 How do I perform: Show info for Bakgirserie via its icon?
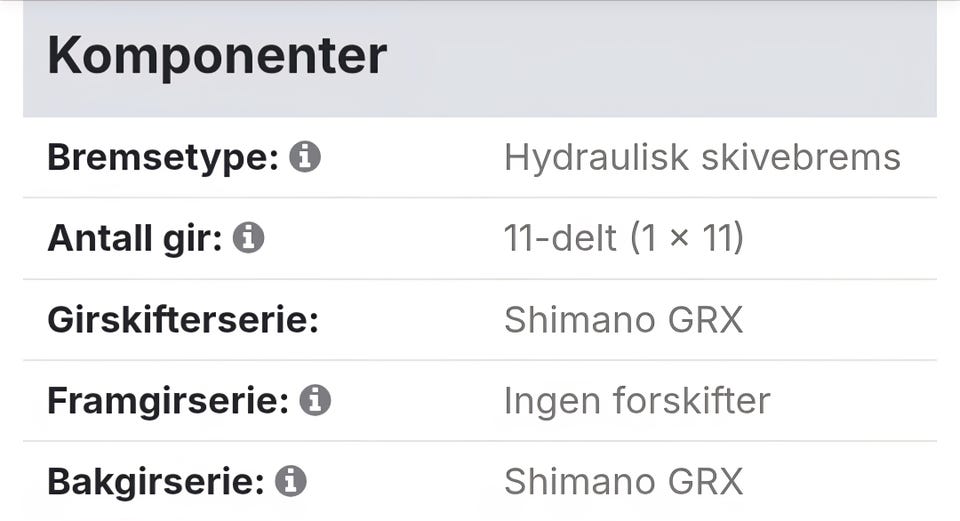pos(290,481)
